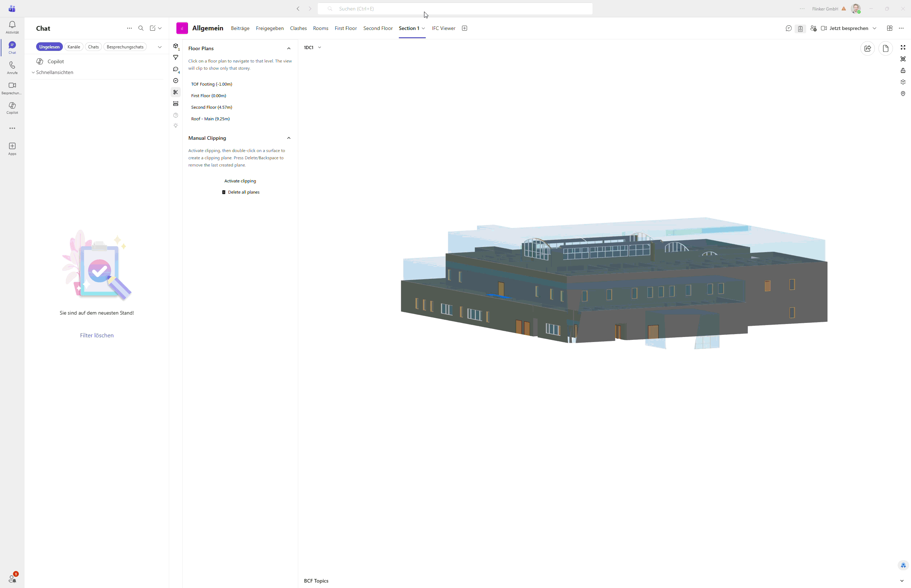Collapse the Manual Clipping section

coord(289,138)
